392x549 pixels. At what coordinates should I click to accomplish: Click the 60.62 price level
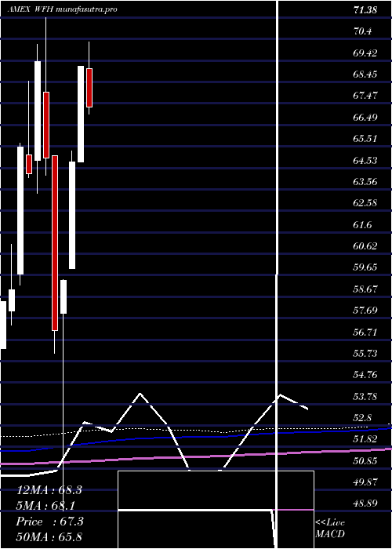[365, 246]
